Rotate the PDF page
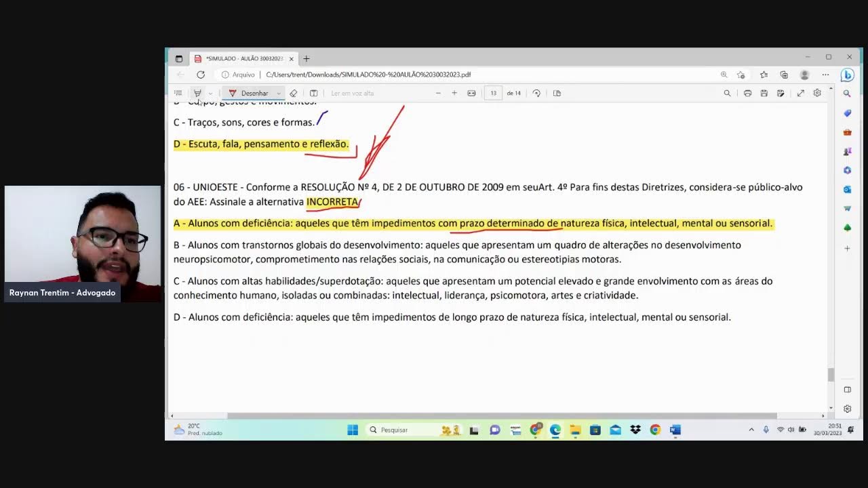The image size is (868, 488). click(x=536, y=93)
